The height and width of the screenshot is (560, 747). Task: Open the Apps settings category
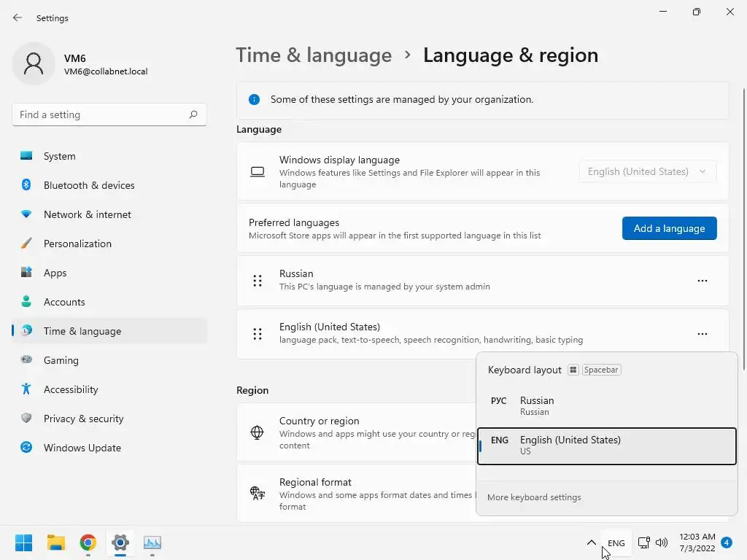109,273
